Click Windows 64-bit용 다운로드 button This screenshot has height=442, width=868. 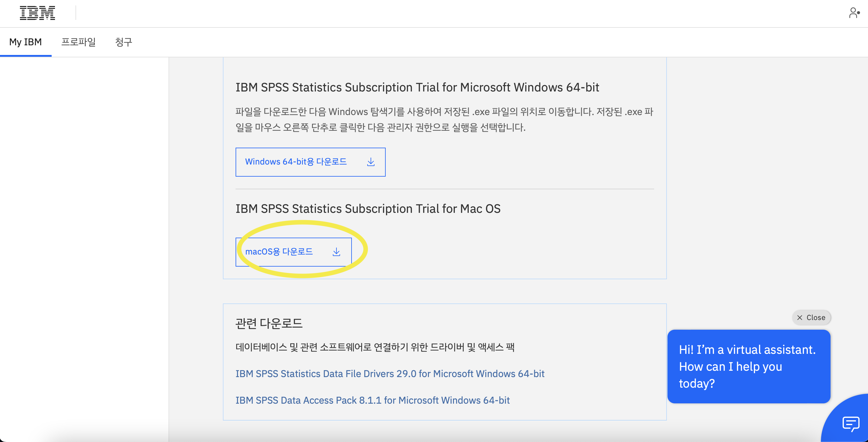(x=310, y=162)
